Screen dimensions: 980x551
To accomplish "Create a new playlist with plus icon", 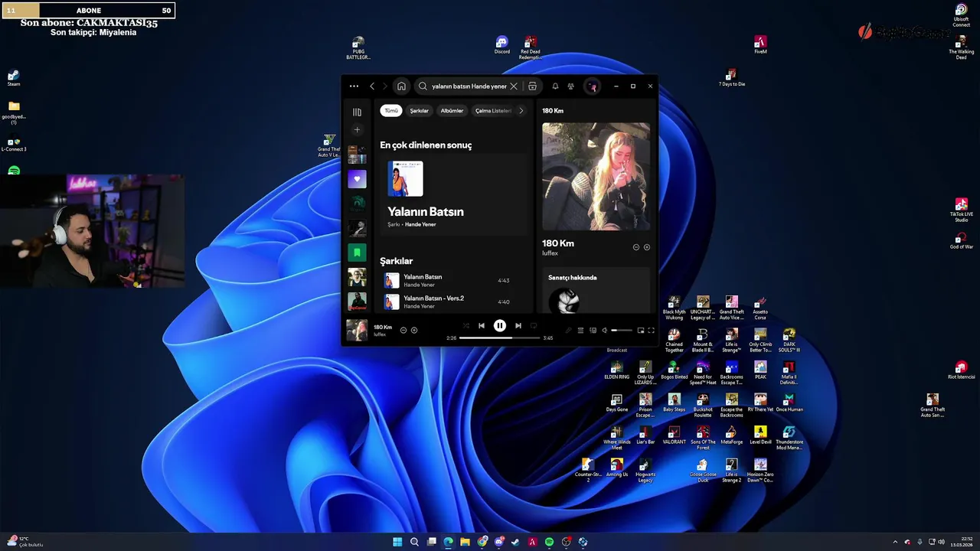I will pyautogui.click(x=357, y=130).
